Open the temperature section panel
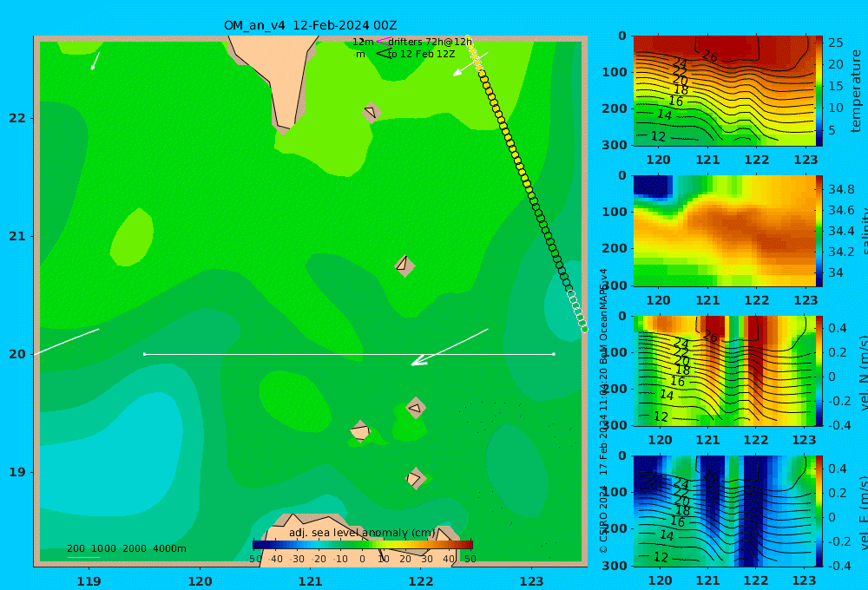This screenshot has height=590, width=868. (724, 91)
